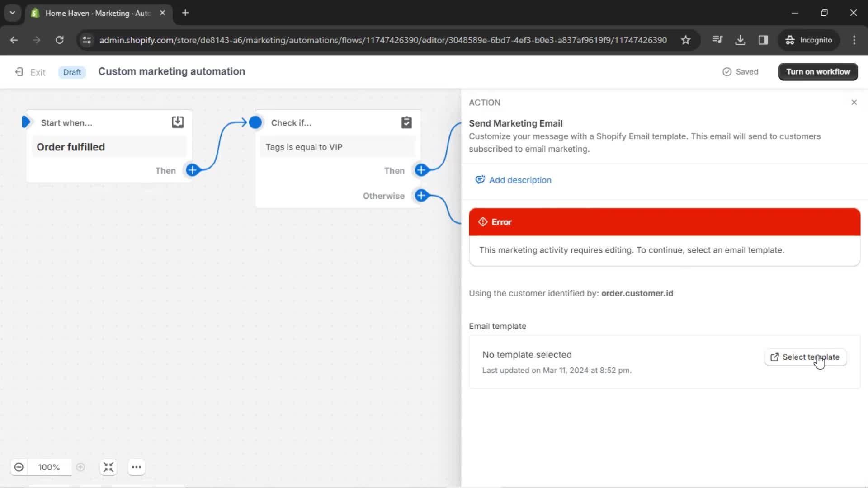Click the error warning diamond icon
Image resolution: width=868 pixels, height=488 pixels.
(x=482, y=221)
